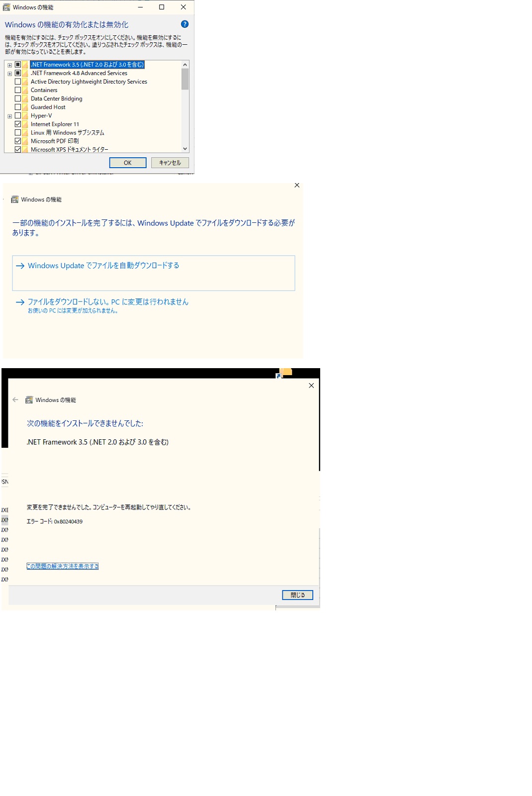Click the Windows Features icon in the error dialog

(29, 400)
